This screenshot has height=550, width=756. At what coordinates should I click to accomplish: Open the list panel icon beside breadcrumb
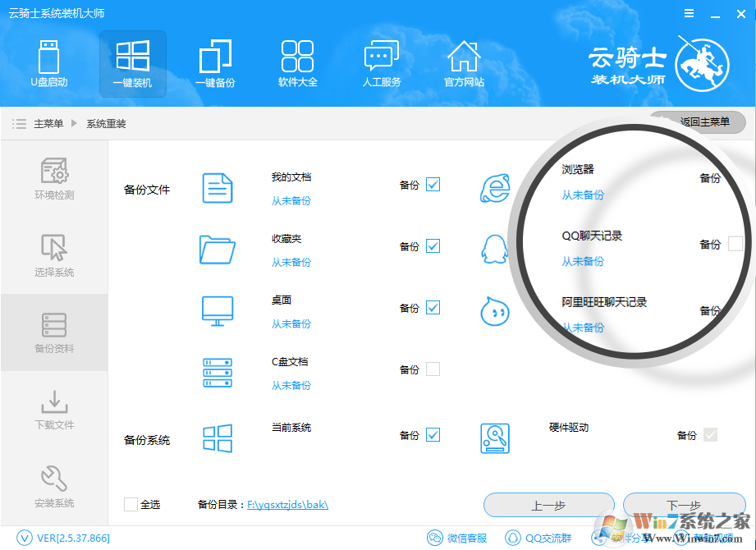(x=19, y=122)
